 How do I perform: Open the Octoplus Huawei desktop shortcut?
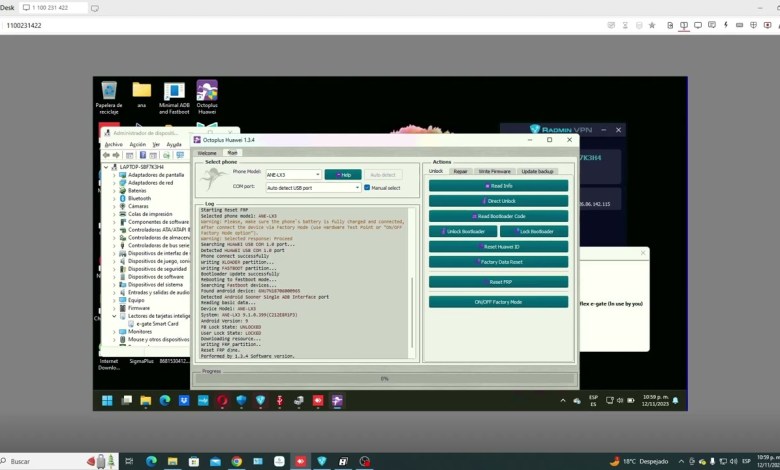pos(207,93)
